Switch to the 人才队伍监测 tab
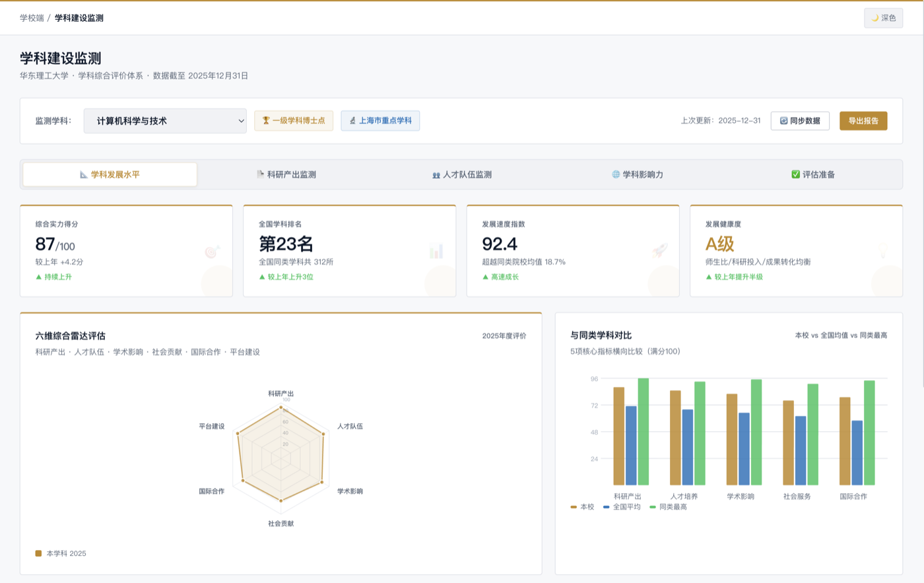This screenshot has height=583, width=924. tap(462, 175)
